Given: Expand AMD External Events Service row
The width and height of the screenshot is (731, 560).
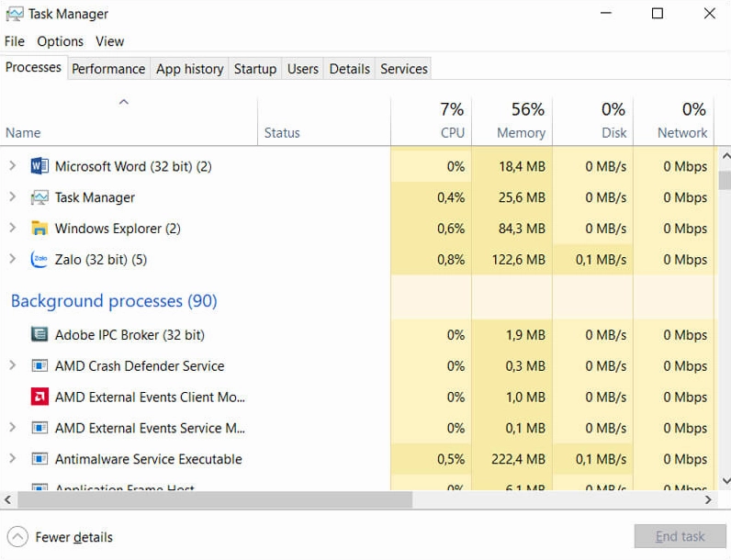Looking at the screenshot, I should tap(13, 428).
